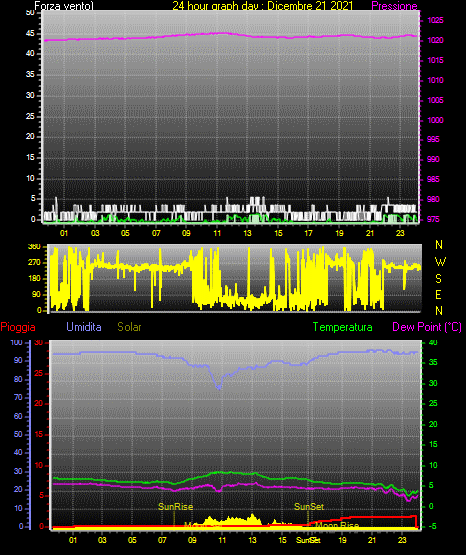466x555 pixels.
Task: Click the E wind direction letter
Action: click(438, 294)
